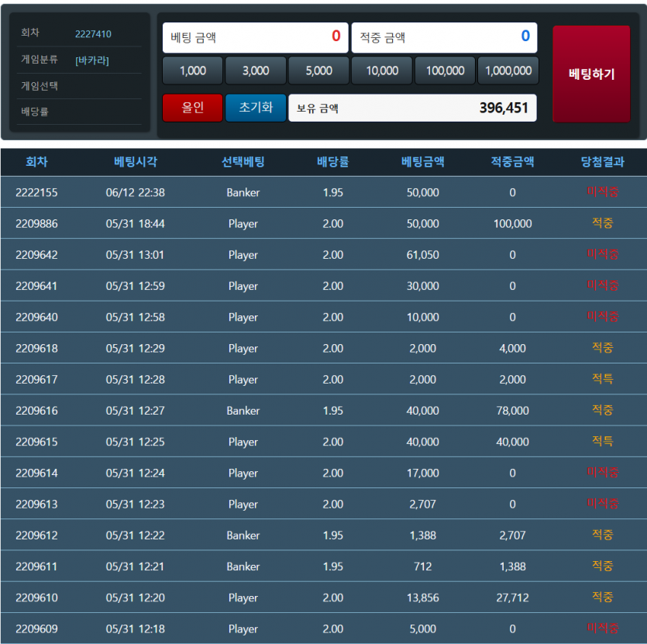The width and height of the screenshot is (647, 644).
Task: Click the 당첨결과 column header
Action: [x=602, y=162]
